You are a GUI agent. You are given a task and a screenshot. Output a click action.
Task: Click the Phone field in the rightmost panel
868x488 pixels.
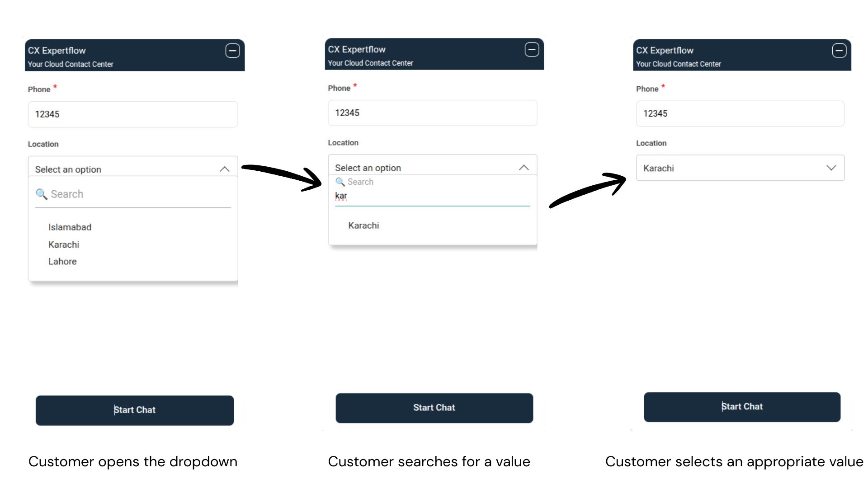(740, 113)
